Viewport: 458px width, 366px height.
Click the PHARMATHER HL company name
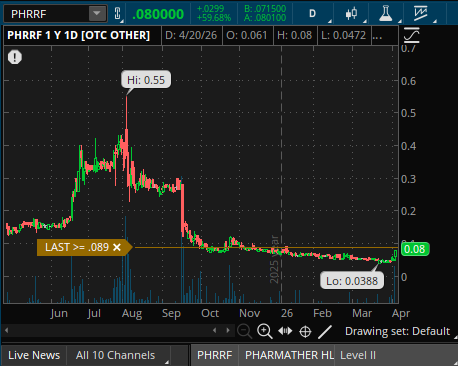[x=289, y=355]
